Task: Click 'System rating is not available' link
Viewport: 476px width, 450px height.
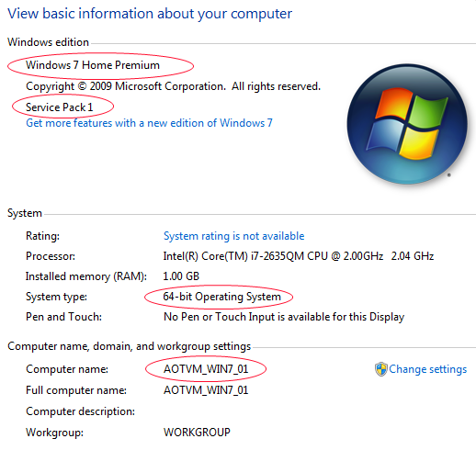Action: pos(233,236)
